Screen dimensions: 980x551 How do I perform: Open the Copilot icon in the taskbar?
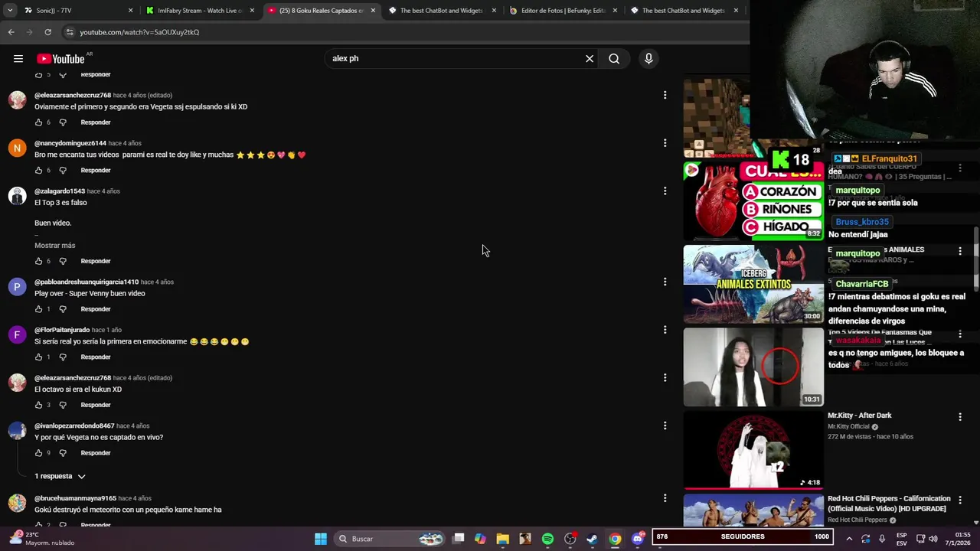pos(480,539)
